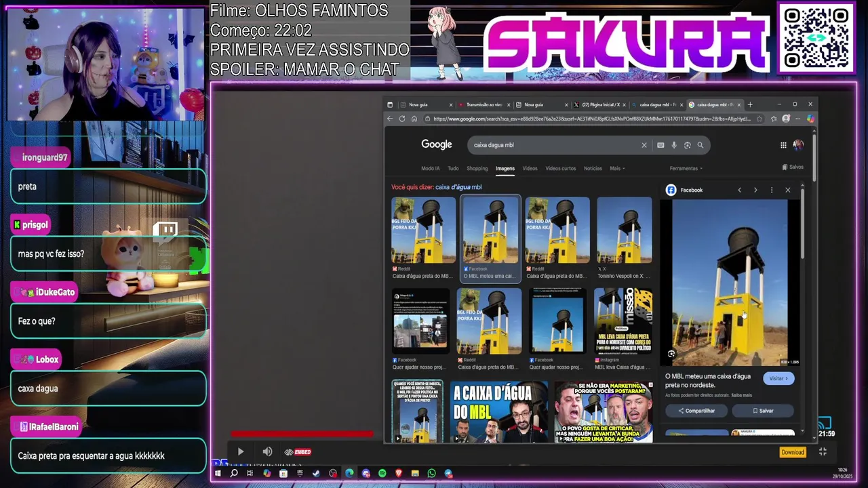The height and width of the screenshot is (488, 868).
Task: Click the Compartilhar button
Action: pyautogui.click(x=696, y=411)
